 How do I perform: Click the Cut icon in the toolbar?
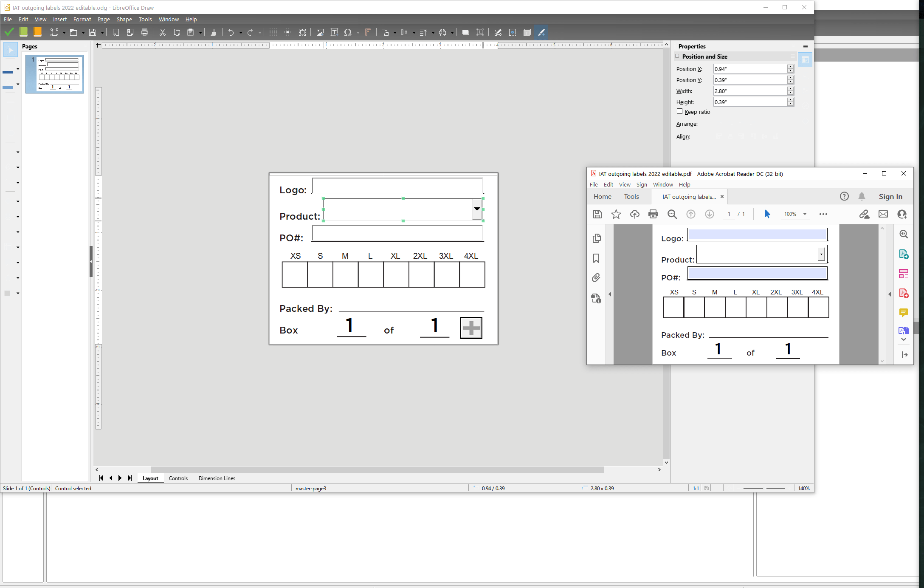[163, 32]
